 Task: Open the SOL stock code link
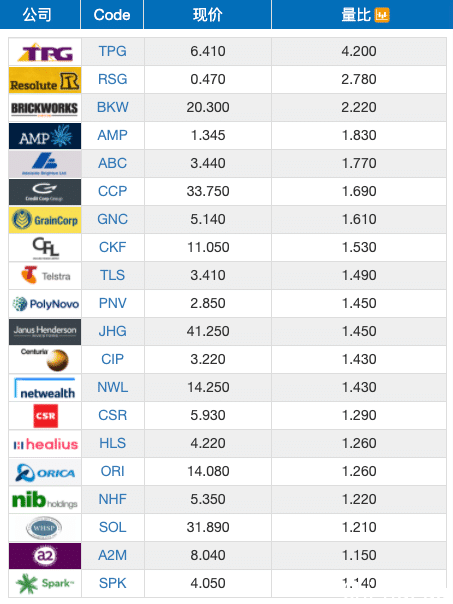[112, 527]
